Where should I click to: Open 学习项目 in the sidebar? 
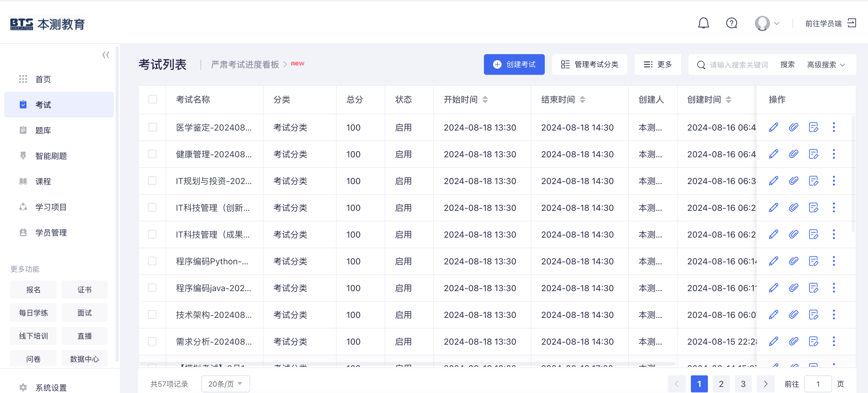click(59, 207)
